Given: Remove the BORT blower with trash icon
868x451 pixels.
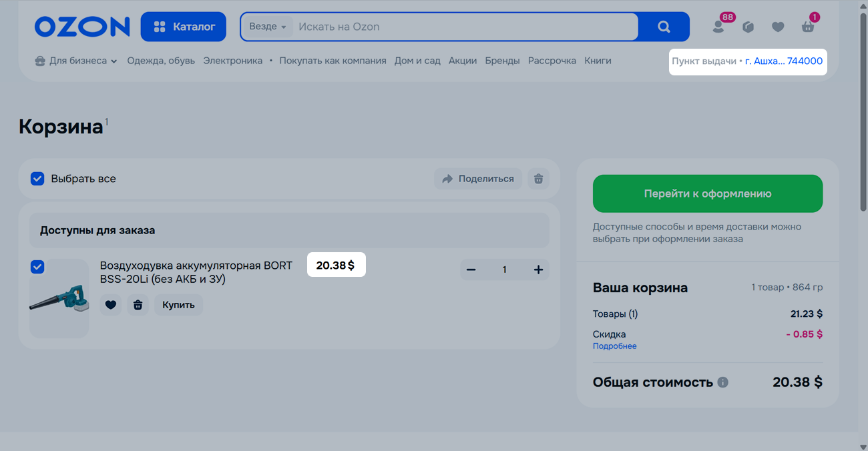Looking at the screenshot, I should (138, 305).
